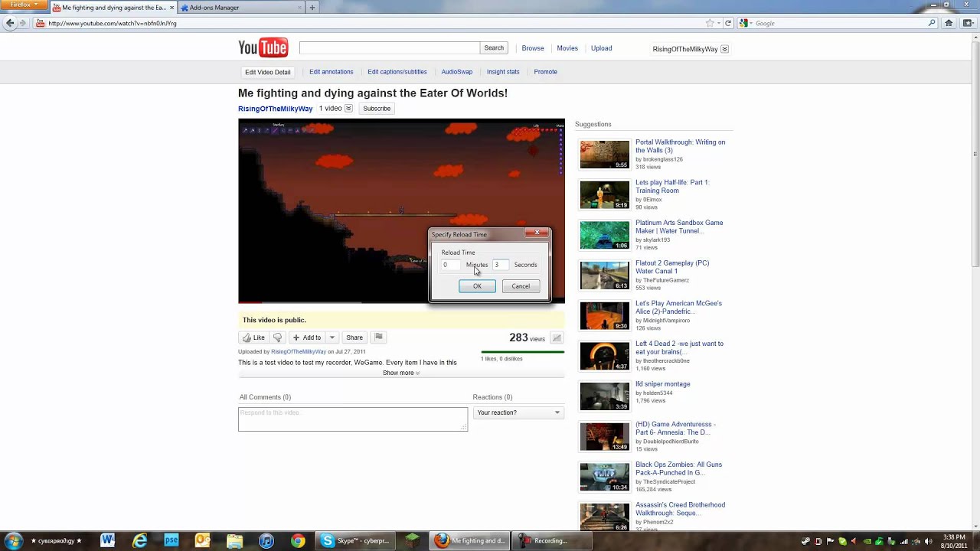Click the browser URL address bar
The image size is (980, 551).
pos(375,23)
